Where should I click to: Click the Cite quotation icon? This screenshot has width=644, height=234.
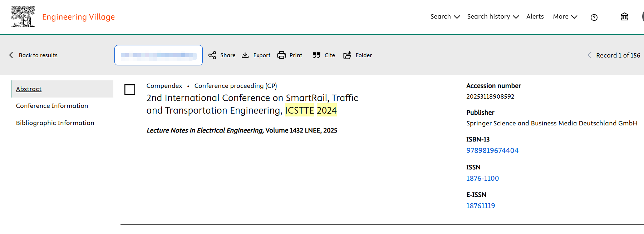point(316,55)
